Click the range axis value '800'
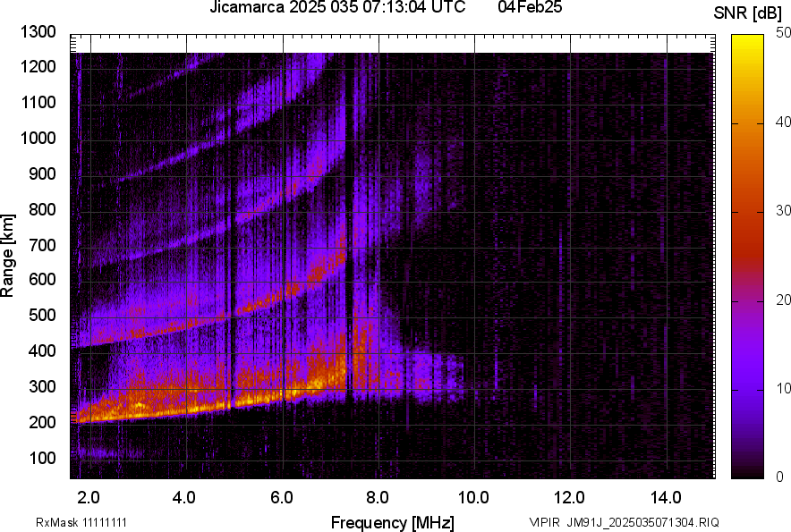Viewport: 791px width, 532px height. point(42,209)
